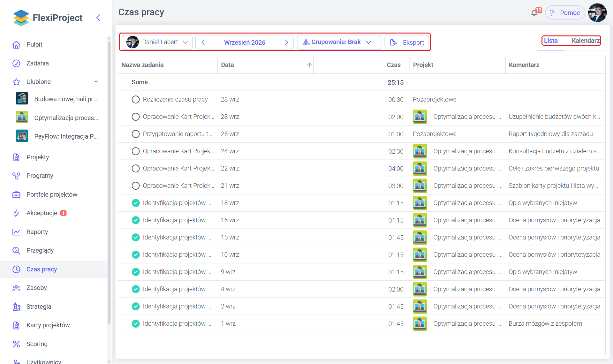Click the Portfele projektów briefcase icon
Viewport: 613px width, 364px height.
point(16,194)
